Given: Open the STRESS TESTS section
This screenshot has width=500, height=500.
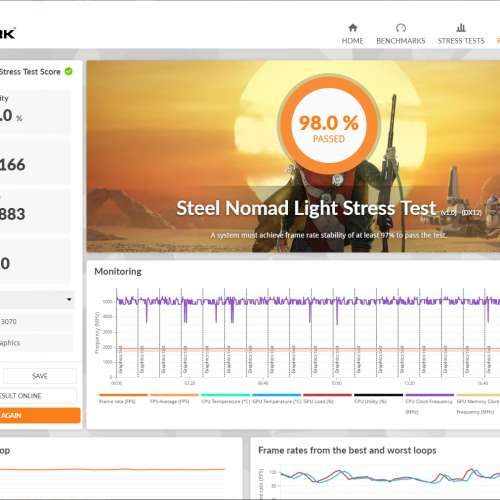Looking at the screenshot, I should (x=461, y=34).
